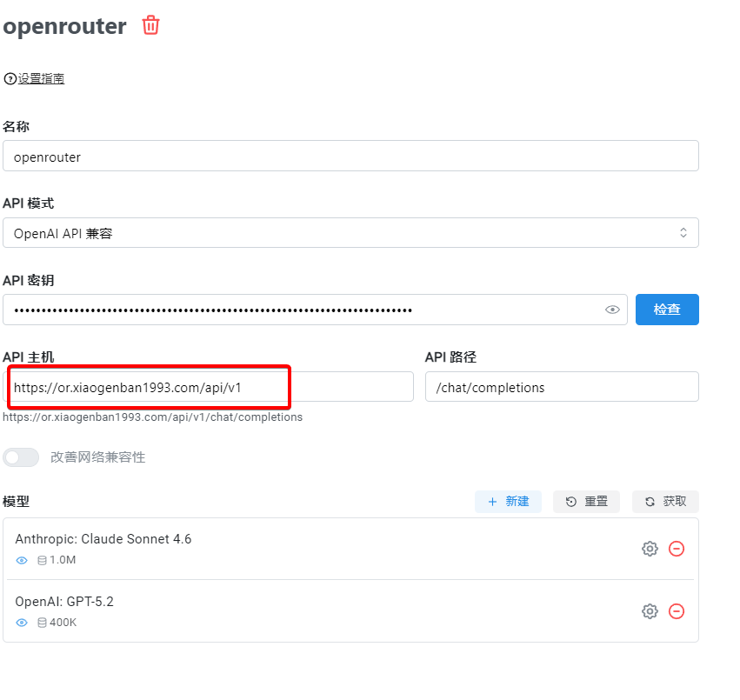
Task: Click the red trash delete icon
Action: click(x=151, y=25)
